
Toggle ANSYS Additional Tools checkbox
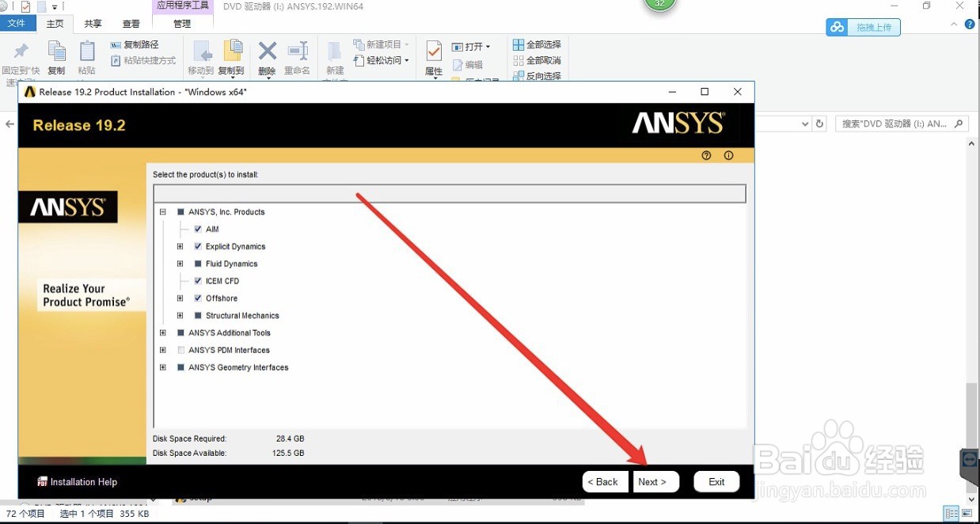[180, 333]
